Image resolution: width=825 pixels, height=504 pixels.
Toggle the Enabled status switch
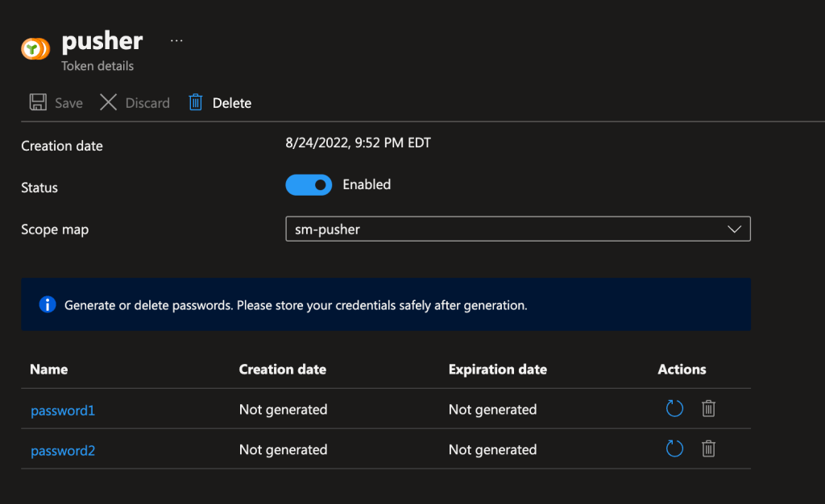pos(309,185)
